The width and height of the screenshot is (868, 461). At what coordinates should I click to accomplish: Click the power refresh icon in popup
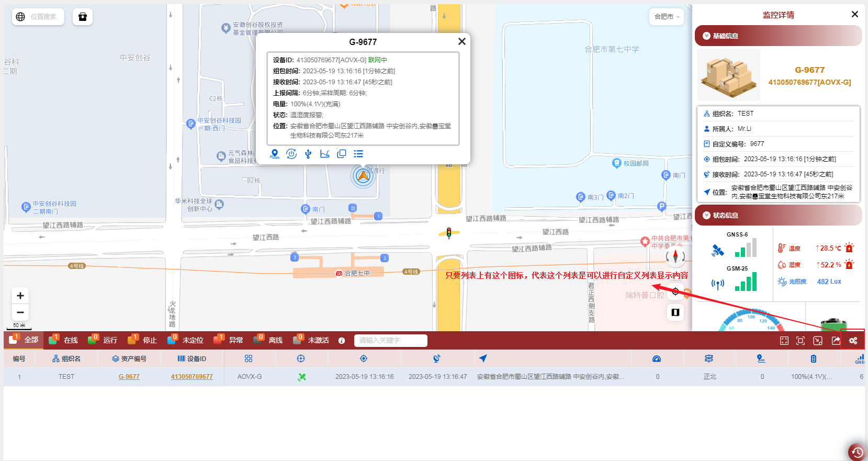tap(291, 154)
